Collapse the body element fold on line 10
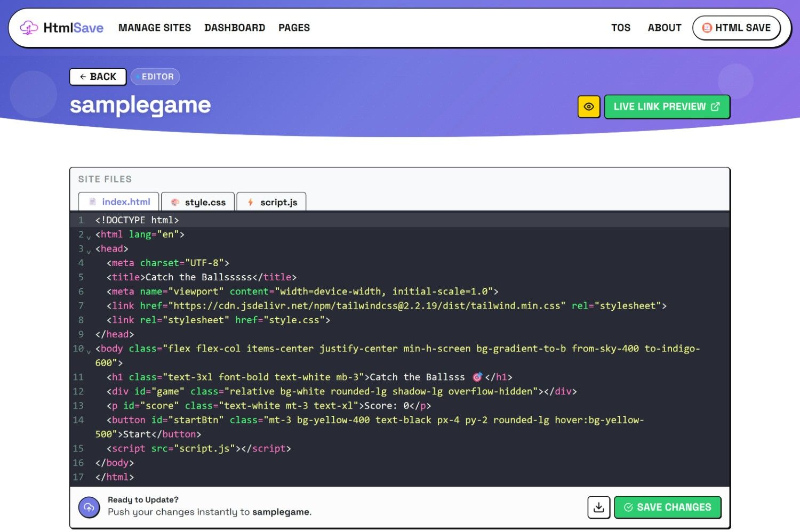Screen dimensions: 800x532 pyautogui.click(x=89, y=351)
